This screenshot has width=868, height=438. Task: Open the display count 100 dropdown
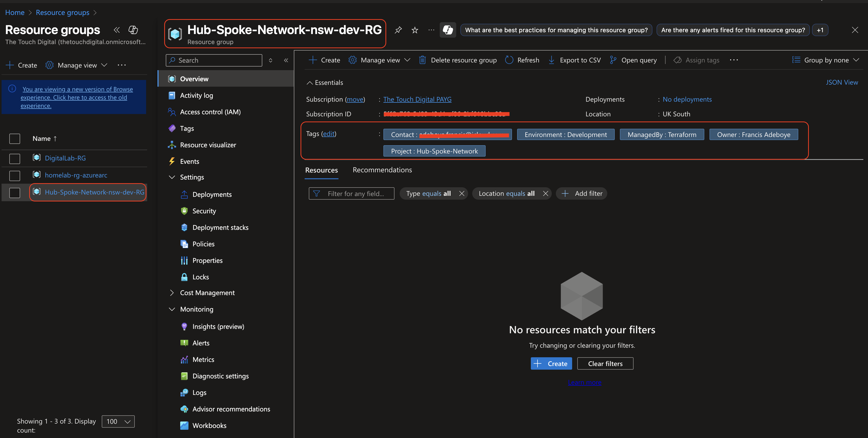click(118, 421)
